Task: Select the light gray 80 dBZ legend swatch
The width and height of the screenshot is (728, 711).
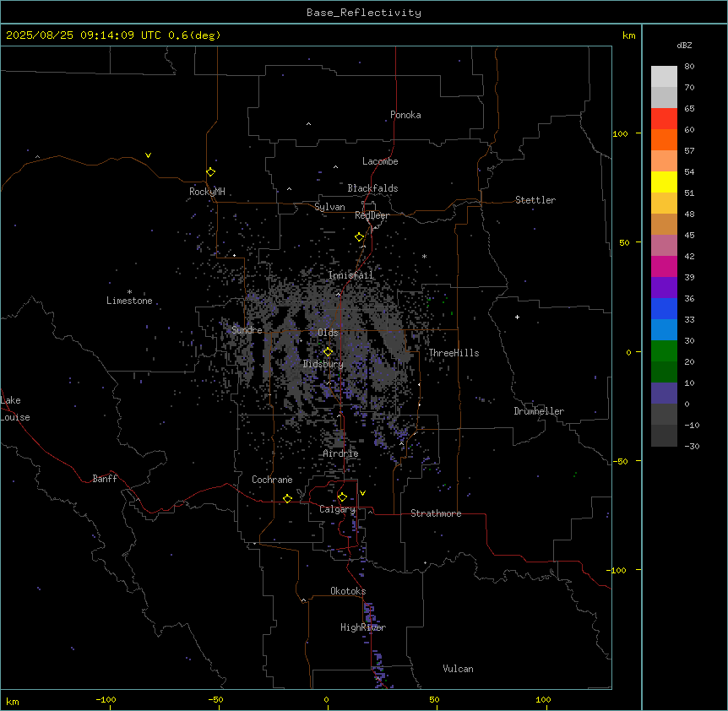Action: point(664,76)
